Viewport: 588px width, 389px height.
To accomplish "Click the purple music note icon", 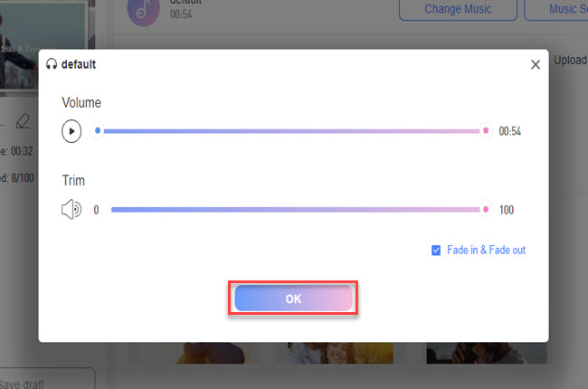I will (x=143, y=10).
